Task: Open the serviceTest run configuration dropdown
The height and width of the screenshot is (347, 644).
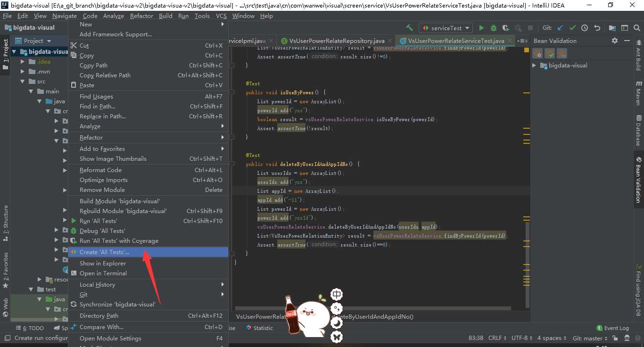Action: (x=446, y=28)
